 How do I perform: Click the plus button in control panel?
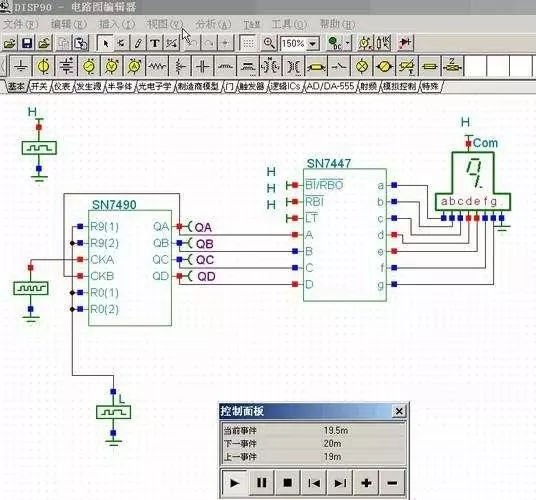pyautogui.click(x=366, y=483)
